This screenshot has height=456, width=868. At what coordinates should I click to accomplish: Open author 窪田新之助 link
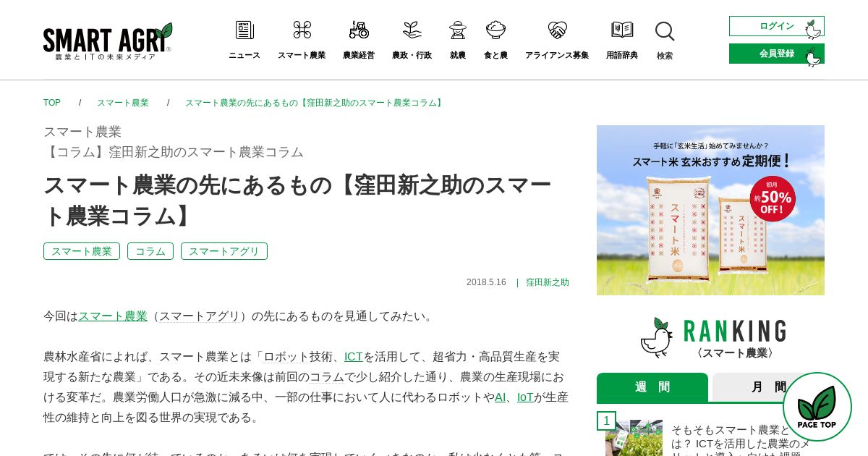point(548,282)
